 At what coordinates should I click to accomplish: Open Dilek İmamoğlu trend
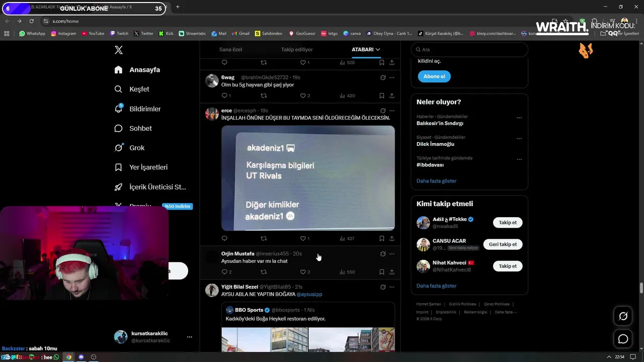click(435, 144)
